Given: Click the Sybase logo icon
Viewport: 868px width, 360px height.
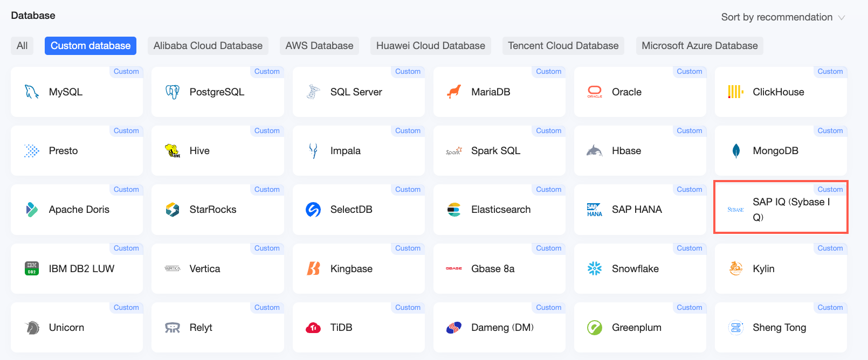Looking at the screenshot, I should [x=736, y=210].
